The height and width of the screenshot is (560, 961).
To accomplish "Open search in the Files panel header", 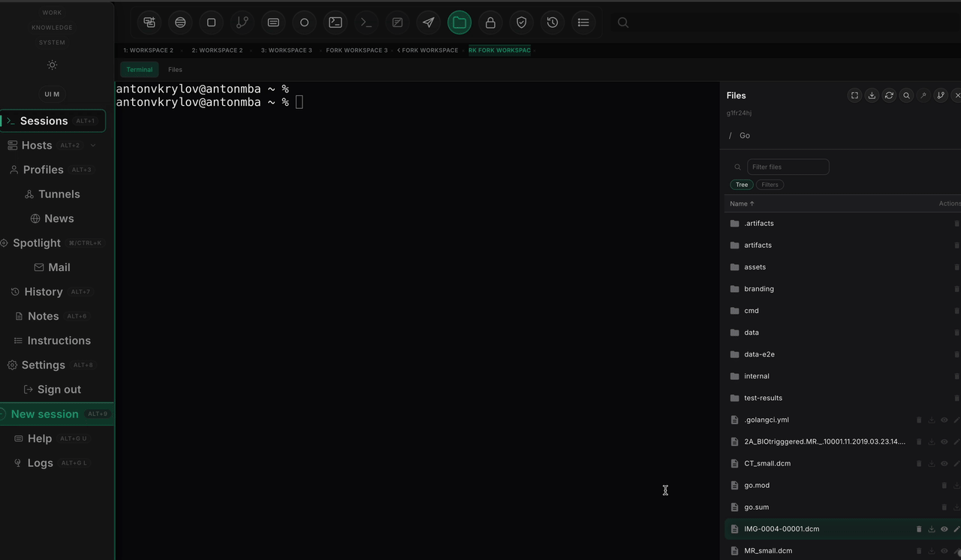I will (905, 95).
